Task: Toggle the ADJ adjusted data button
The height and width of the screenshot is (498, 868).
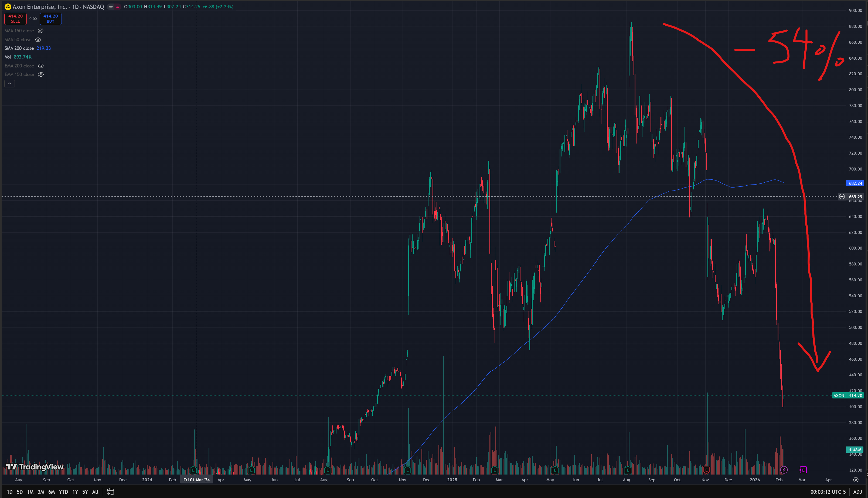Action: point(857,492)
